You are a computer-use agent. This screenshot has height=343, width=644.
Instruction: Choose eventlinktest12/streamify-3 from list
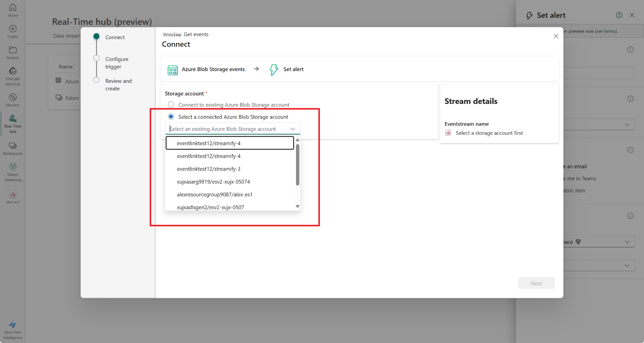[230, 169]
